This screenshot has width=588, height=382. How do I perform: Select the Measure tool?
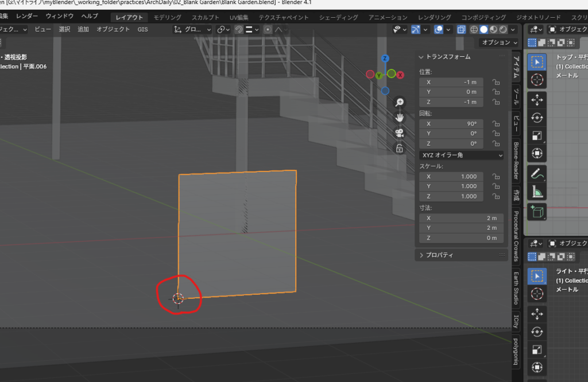point(537,192)
